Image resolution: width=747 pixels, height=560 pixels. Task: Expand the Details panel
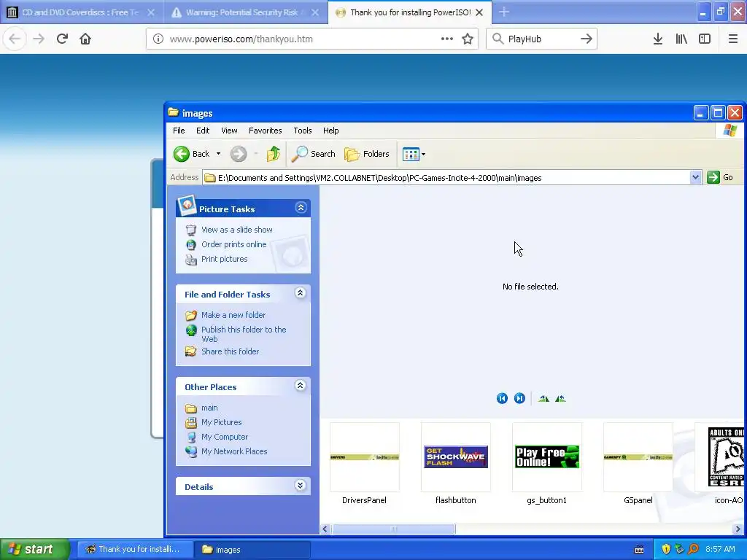[x=300, y=485]
